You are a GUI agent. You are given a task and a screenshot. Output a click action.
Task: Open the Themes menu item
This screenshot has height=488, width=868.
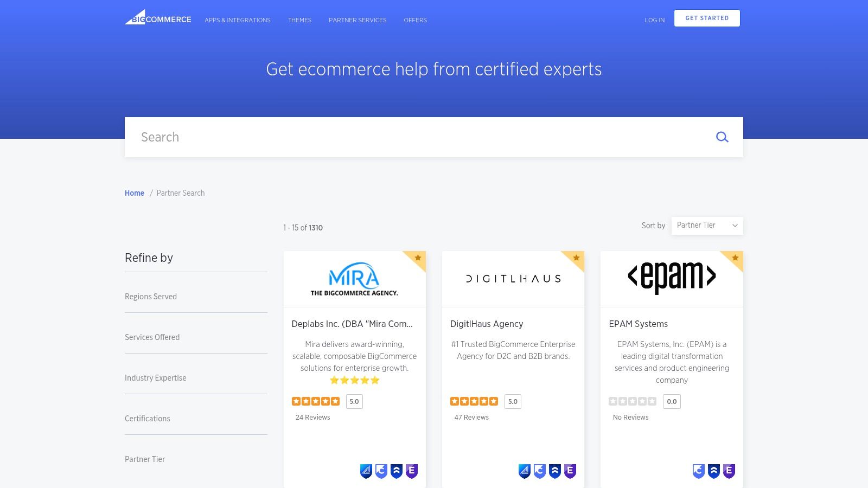click(299, 20)
